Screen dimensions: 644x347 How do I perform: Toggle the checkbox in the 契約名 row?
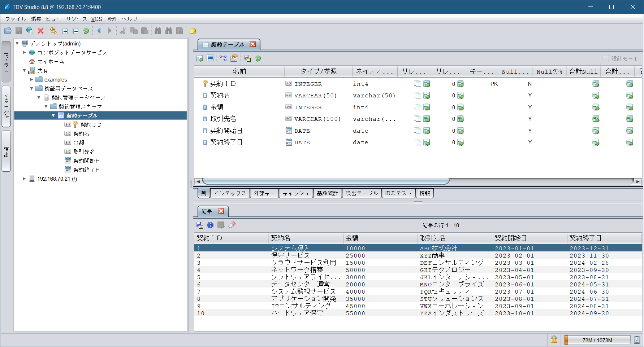coord(418,96)
